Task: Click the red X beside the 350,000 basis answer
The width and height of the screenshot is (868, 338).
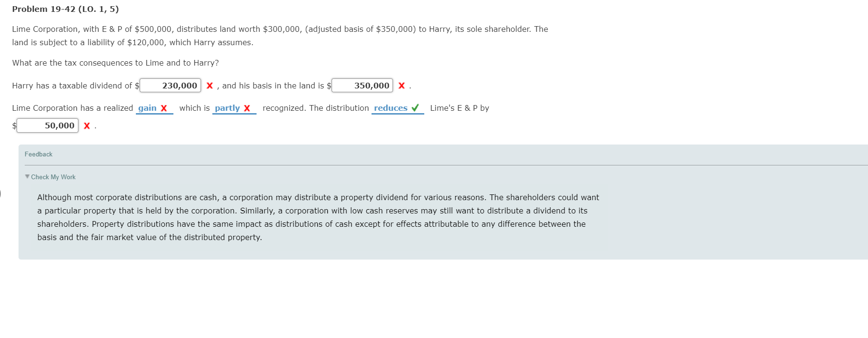Action: [401, 86]
